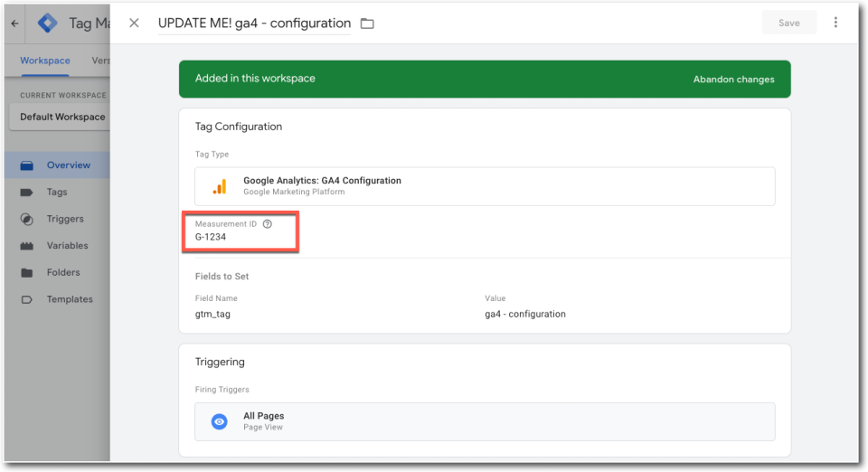Click Google Marketing Platform subtitle
Image resolution: width=868 pixels, height=472 pixels.
294,192
